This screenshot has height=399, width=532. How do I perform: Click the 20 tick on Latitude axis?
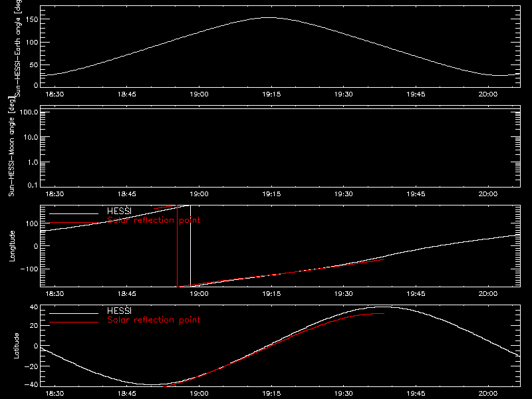click(34, 326)
